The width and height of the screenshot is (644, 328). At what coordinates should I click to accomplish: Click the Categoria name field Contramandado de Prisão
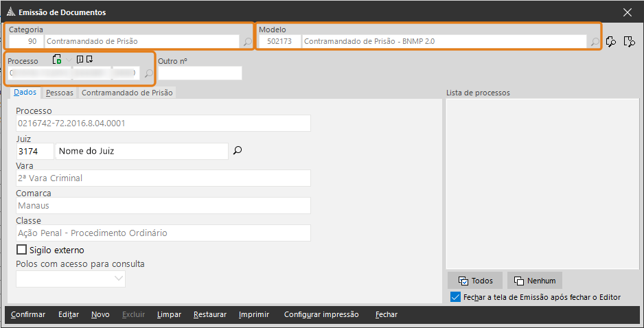coord(141,41)
